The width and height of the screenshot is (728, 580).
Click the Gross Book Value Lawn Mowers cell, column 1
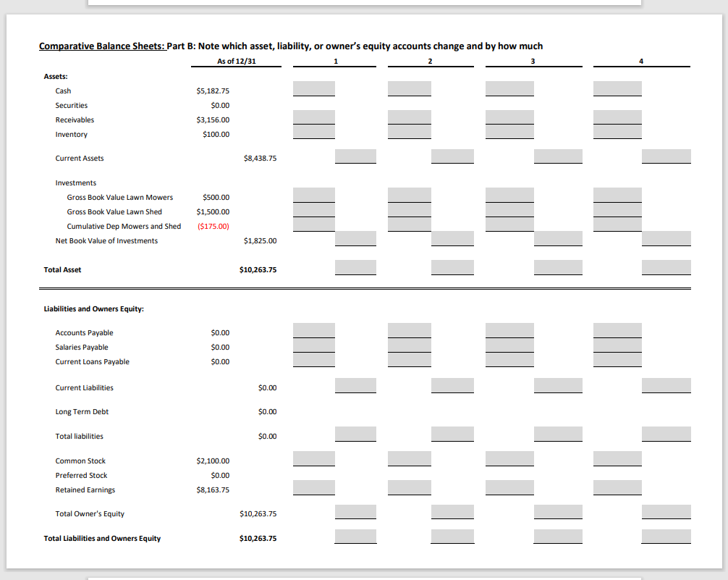(313, 194)
